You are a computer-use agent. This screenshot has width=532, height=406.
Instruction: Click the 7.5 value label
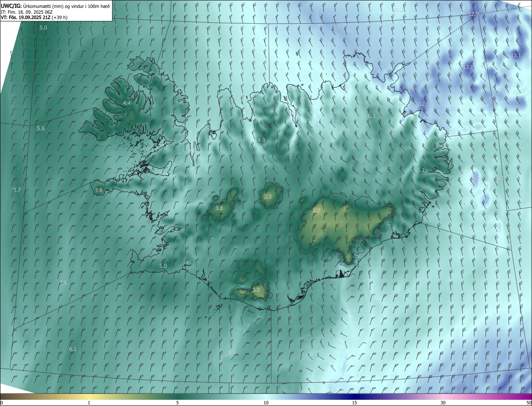point(63,283)
